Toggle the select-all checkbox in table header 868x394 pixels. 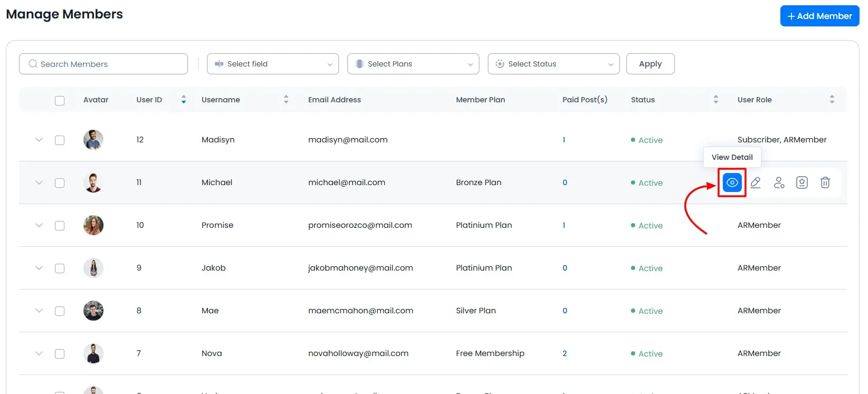coord(60,100)
